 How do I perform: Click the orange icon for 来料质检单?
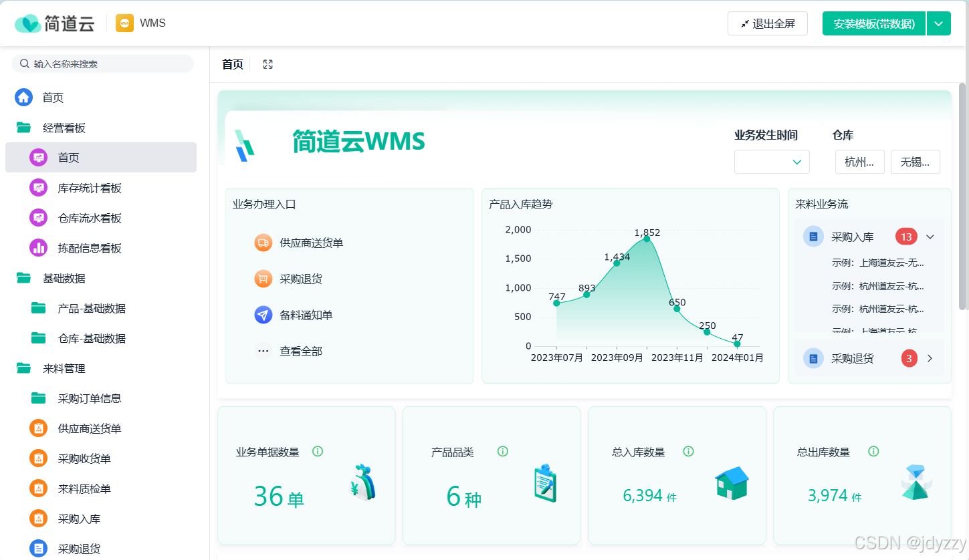[39, 488]
